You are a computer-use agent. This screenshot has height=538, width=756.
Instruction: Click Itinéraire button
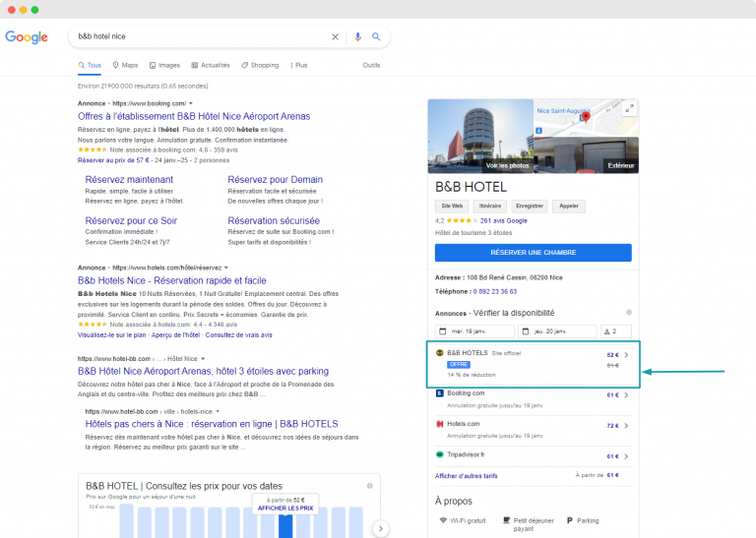490,207
